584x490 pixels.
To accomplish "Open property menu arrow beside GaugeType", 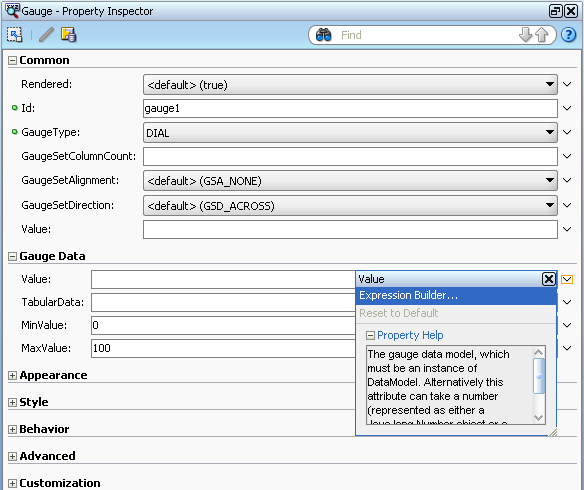I will (567, 132).
